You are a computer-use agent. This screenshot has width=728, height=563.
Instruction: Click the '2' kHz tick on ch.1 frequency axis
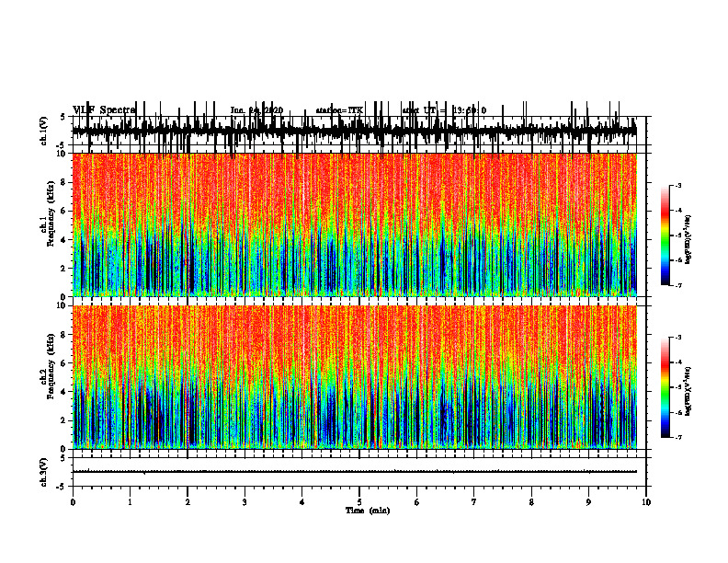tap(64, 268)
